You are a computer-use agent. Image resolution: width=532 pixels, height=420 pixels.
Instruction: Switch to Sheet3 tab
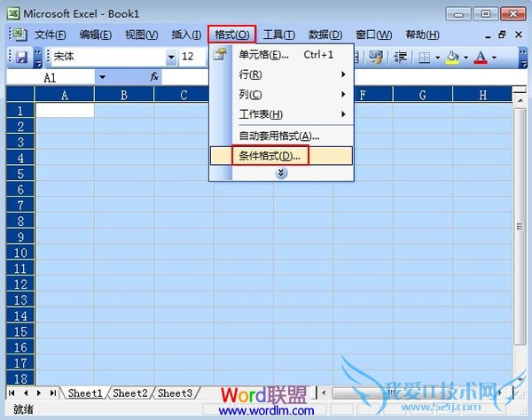(x=175, y=393)
